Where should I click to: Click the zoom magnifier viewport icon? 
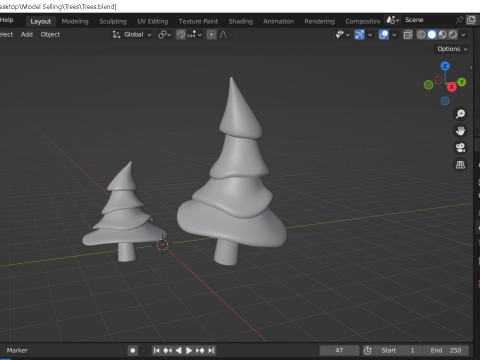460,114
